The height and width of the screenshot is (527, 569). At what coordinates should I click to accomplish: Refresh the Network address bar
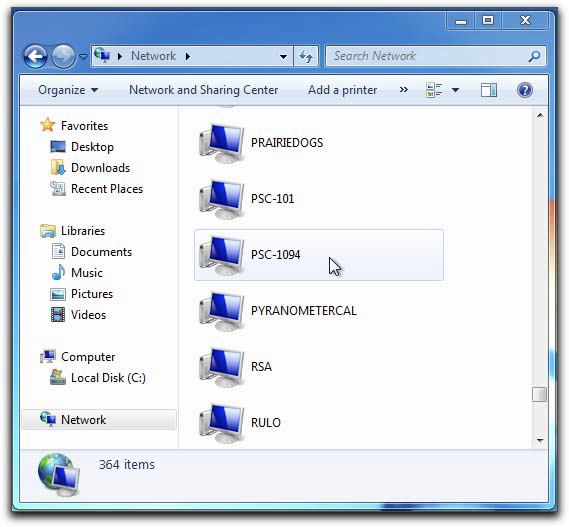pos(306,56)
